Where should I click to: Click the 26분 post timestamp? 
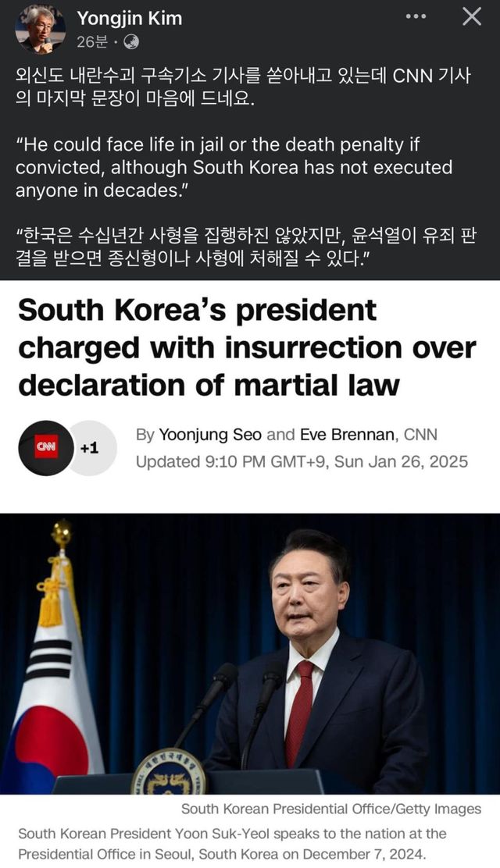point(92,42)
